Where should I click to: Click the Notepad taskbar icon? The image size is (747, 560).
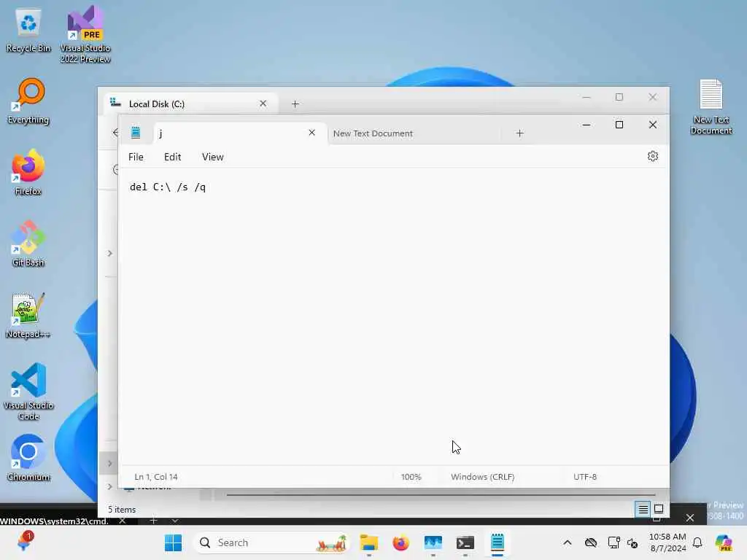click(498, 542)
